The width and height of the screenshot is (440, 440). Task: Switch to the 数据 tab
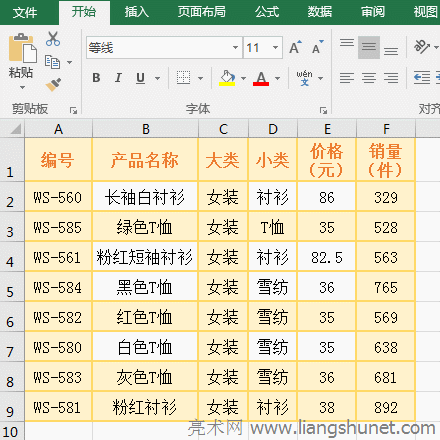[x=320, y=12]
